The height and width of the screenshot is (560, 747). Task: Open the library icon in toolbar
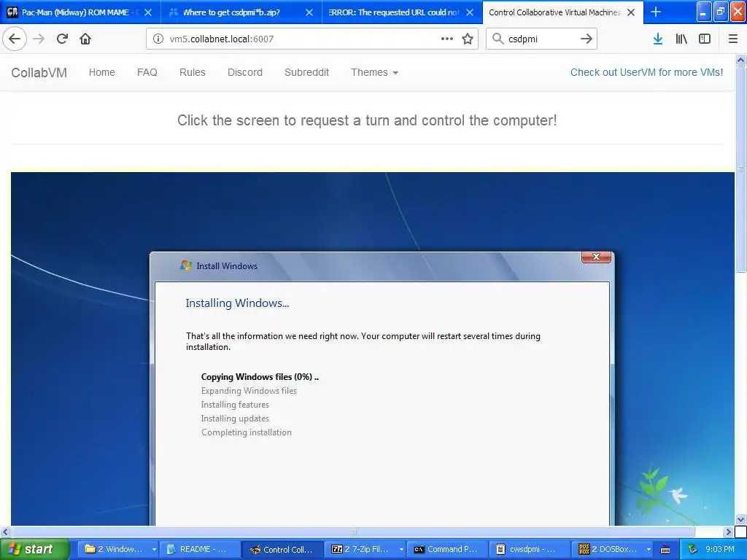pos(681,39)
